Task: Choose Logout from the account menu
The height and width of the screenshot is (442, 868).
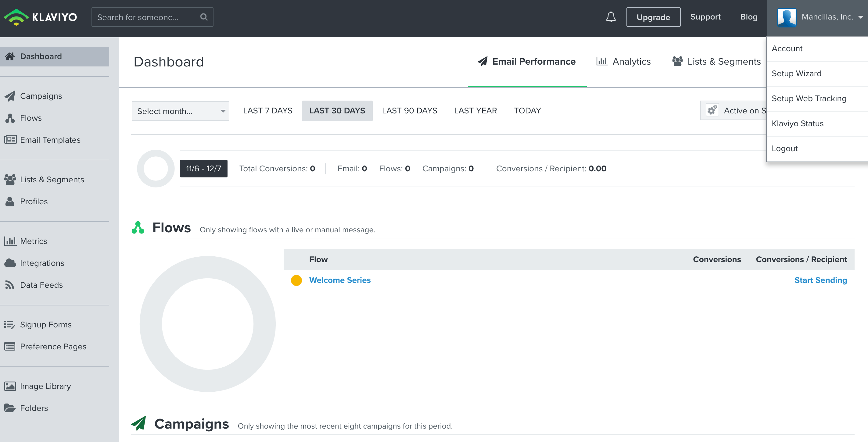Action: 784,148
